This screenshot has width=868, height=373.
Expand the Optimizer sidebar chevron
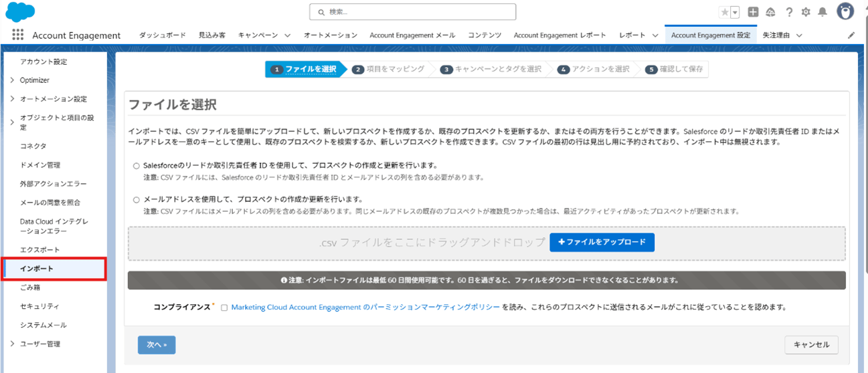click(12, 80)
